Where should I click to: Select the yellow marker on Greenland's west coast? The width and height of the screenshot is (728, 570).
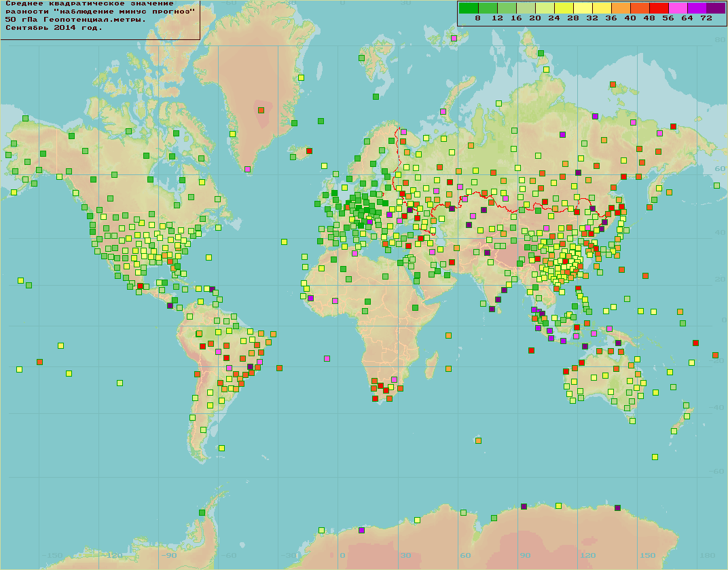pos(233,134)
